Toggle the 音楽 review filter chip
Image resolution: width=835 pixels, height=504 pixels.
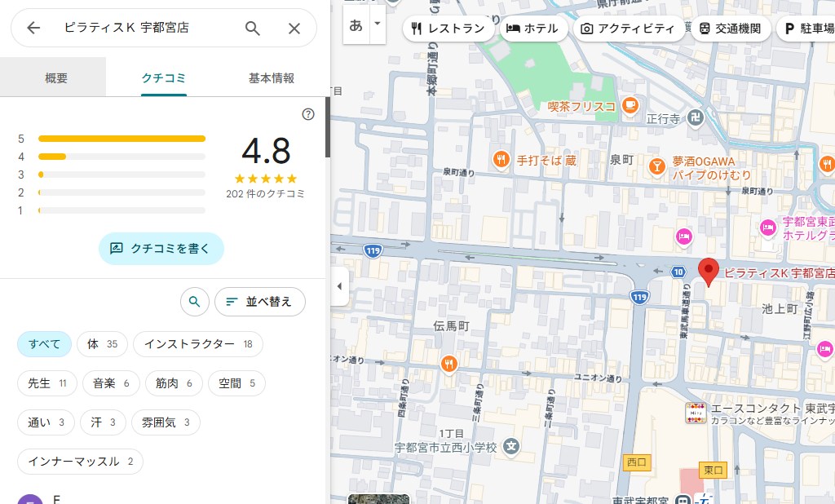[x=111, y=383]
